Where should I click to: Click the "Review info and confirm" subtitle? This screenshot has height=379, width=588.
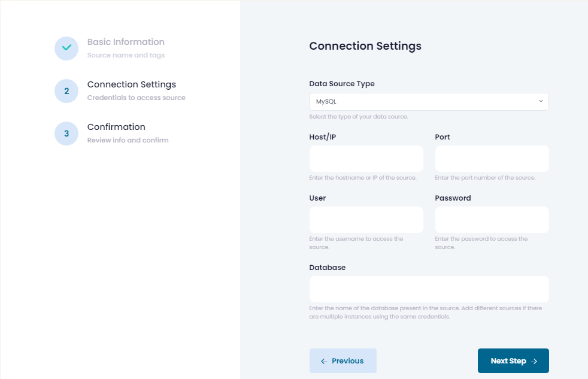[x=128, y=140]
